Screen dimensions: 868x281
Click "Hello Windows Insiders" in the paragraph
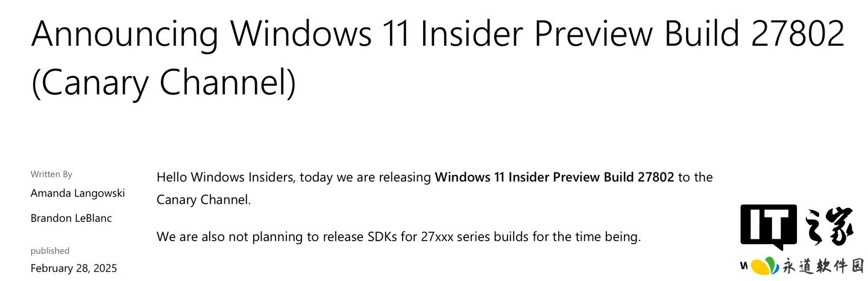point(225,177)
